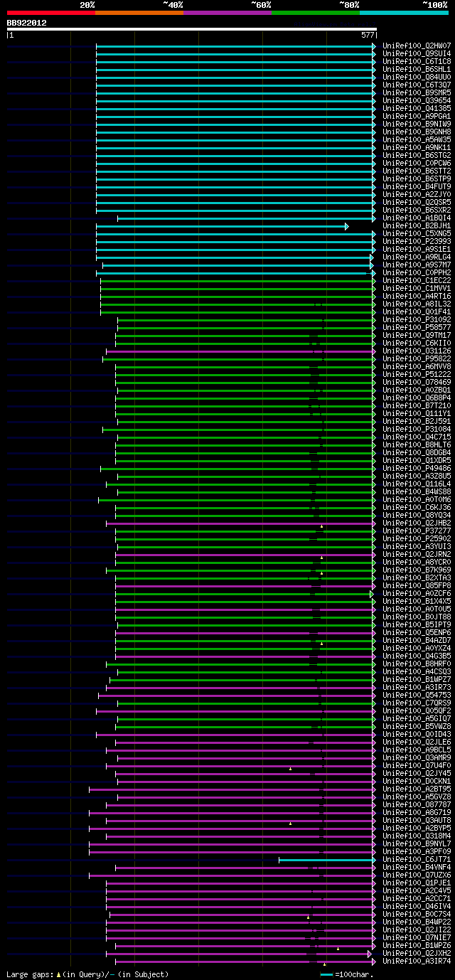Click hit name UniRef100_Q111Y1
The image size is (455, 980).
click(417, 413)
